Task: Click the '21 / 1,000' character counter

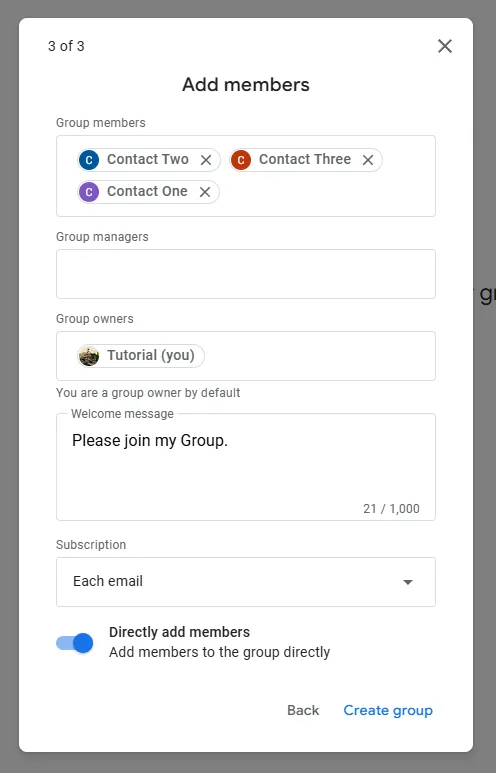Action: [x=391, y=509]
